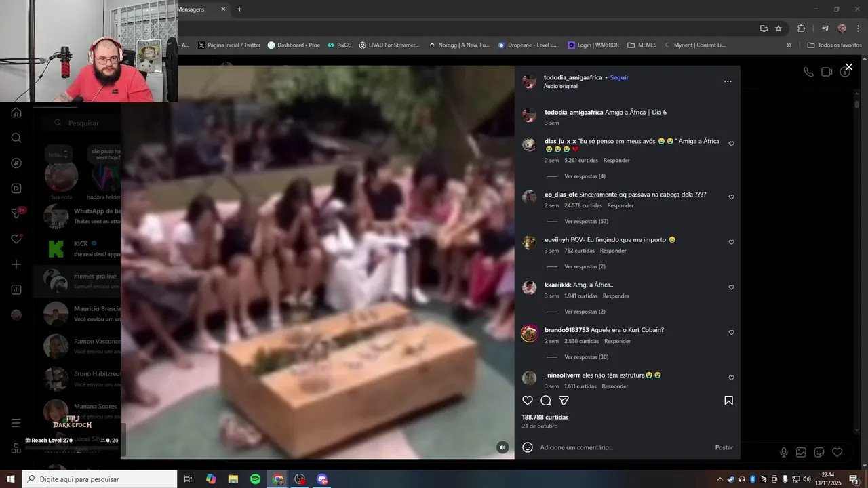Open Página Inicial / Twitter bookmark
868x488 pixels.
point(229,45)
